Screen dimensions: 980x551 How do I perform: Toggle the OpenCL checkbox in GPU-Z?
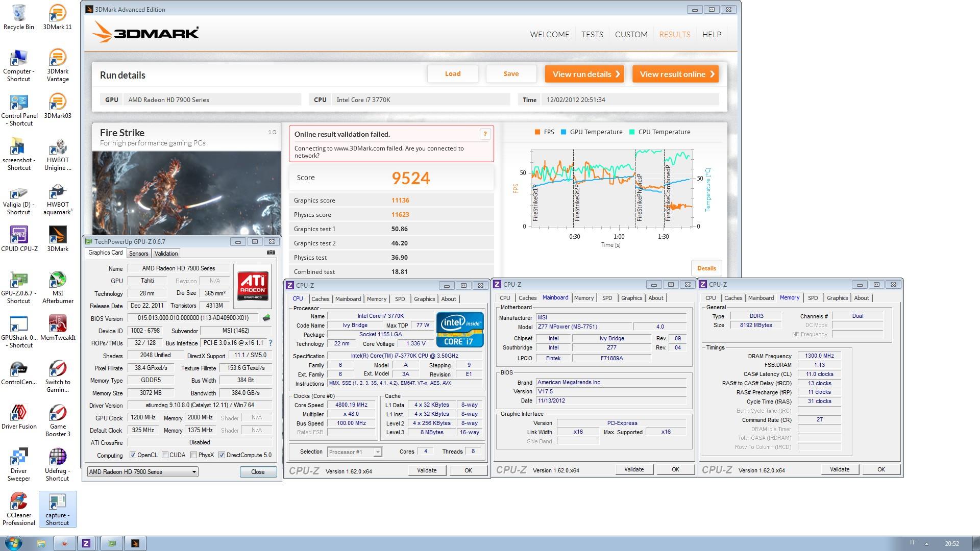tap(133, 455)
